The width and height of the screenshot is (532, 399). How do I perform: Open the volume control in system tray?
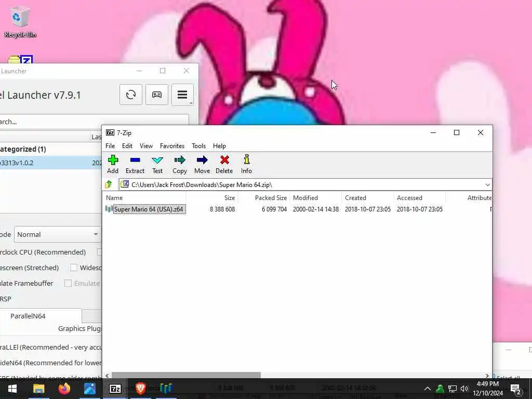point(464,389)
